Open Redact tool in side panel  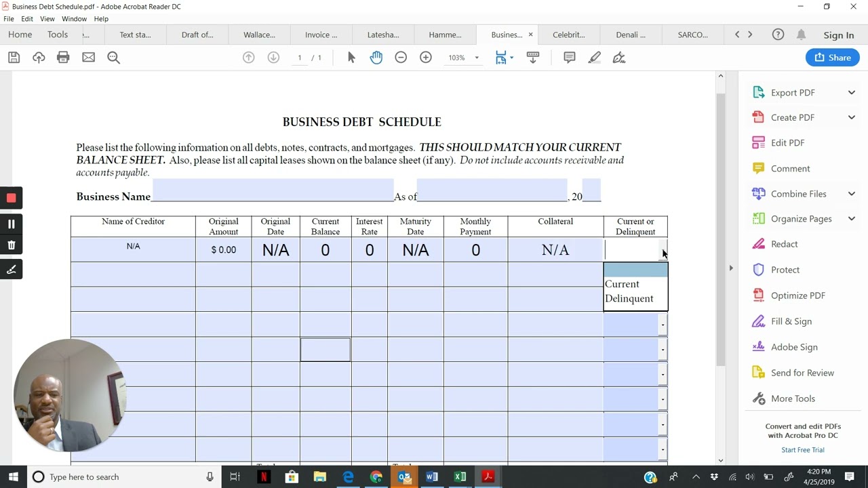tap(784, 244)
